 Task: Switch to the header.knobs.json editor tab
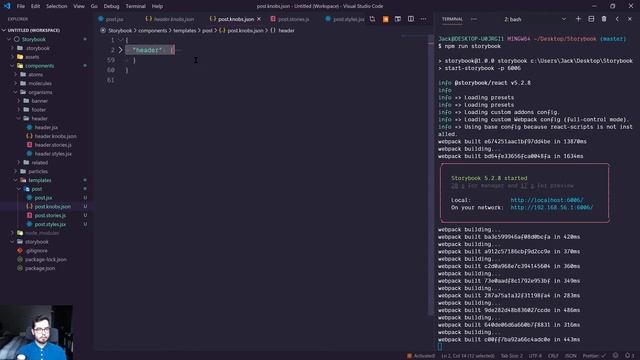click(173, 19)
